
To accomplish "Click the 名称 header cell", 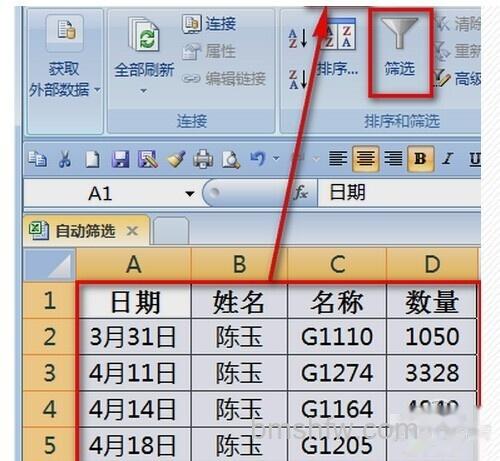I will tap(337, 301).
